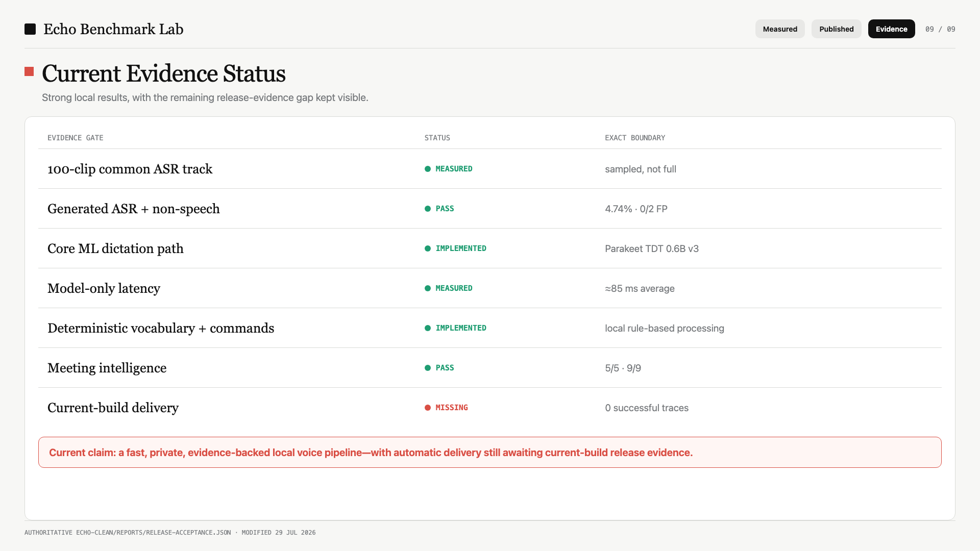Screen dimensions: 980x551
Task: Click the black Echo Benchmark Lab logo square
Action: pyautogui.click(x=30, y=29)
